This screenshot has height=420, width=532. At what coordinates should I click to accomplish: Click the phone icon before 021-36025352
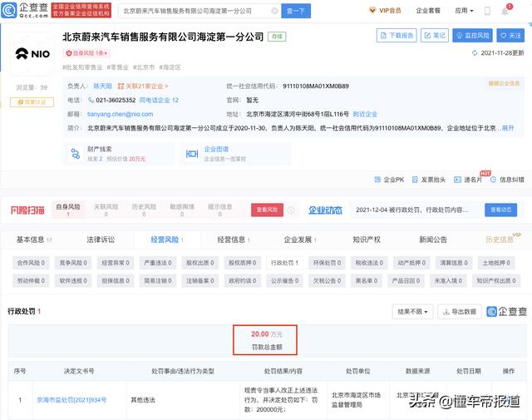tap(91, 100)
